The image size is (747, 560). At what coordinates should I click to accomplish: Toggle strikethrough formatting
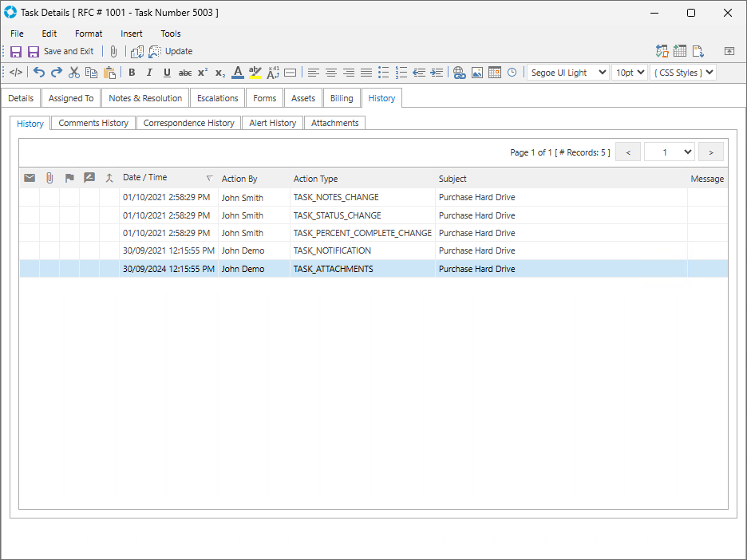pyautogui.click(x=185, y=73)
